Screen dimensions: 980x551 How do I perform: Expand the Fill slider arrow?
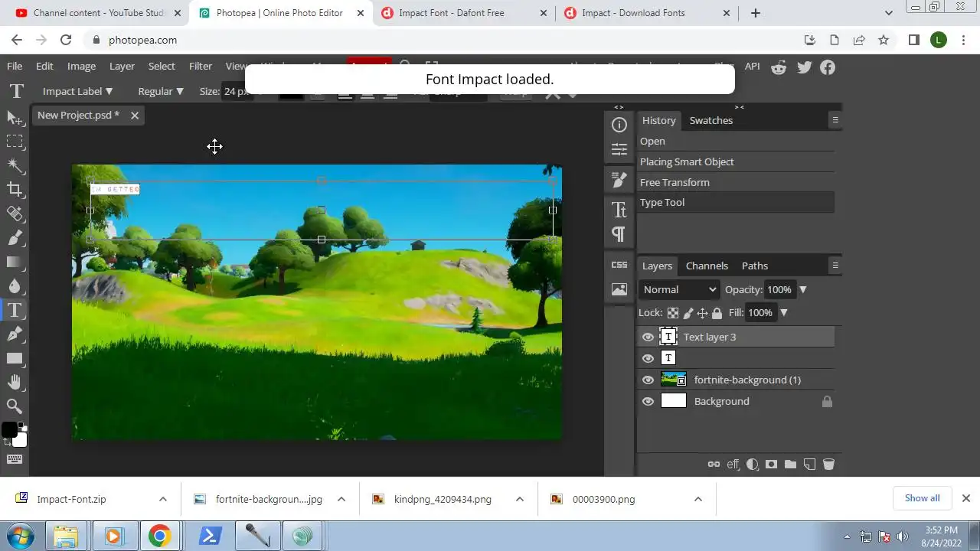[784, 313]
